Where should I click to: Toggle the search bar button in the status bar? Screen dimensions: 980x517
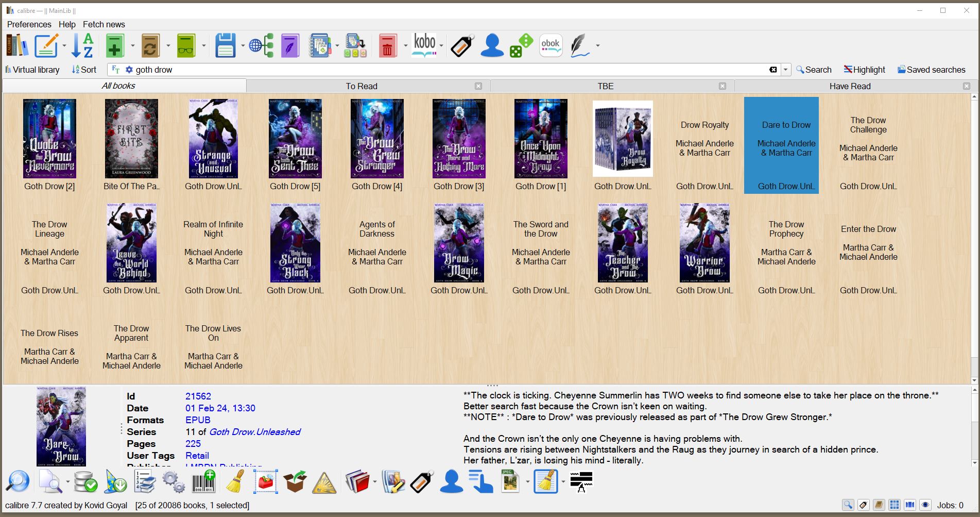tap(848, 505)
